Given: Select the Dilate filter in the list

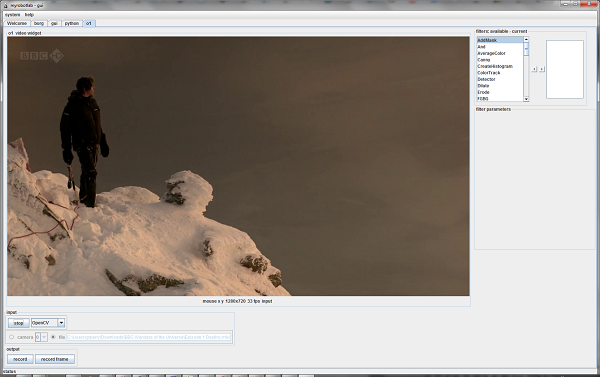Looking at the screenshot, I should 500,86.
